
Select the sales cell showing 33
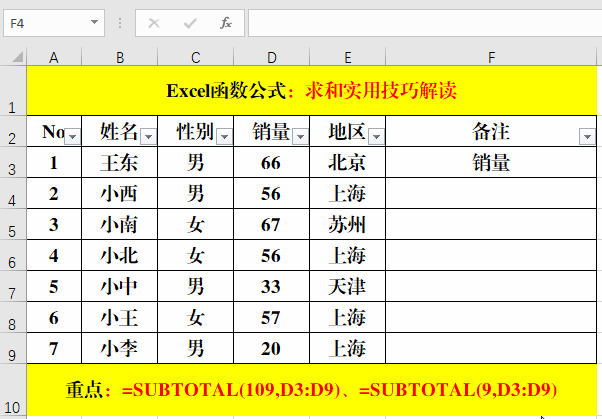click(x=271, y=287)
